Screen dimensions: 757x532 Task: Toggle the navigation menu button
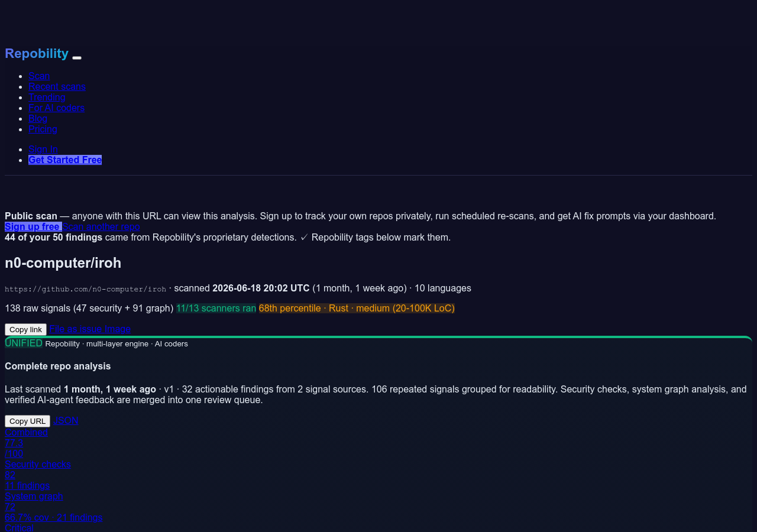click(77, 57)
